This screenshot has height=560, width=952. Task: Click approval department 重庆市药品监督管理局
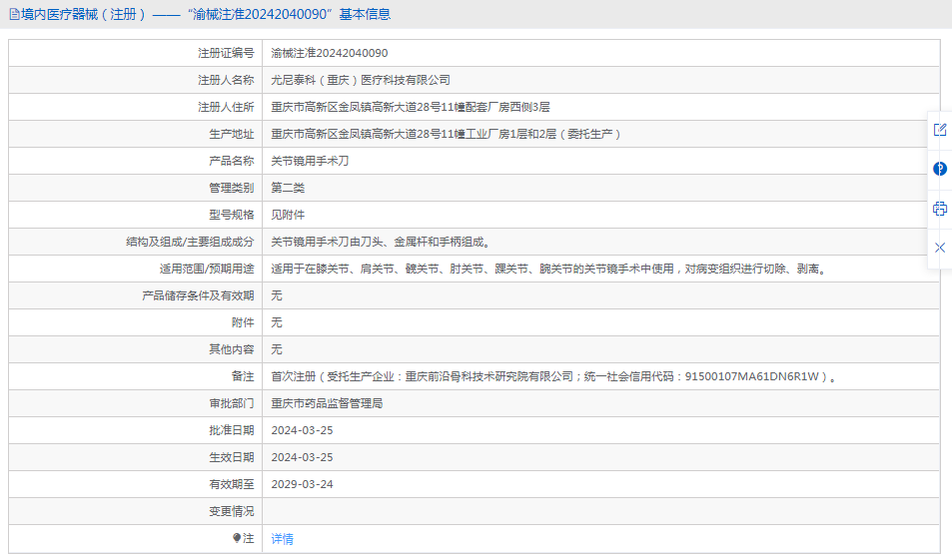point(327,403)
